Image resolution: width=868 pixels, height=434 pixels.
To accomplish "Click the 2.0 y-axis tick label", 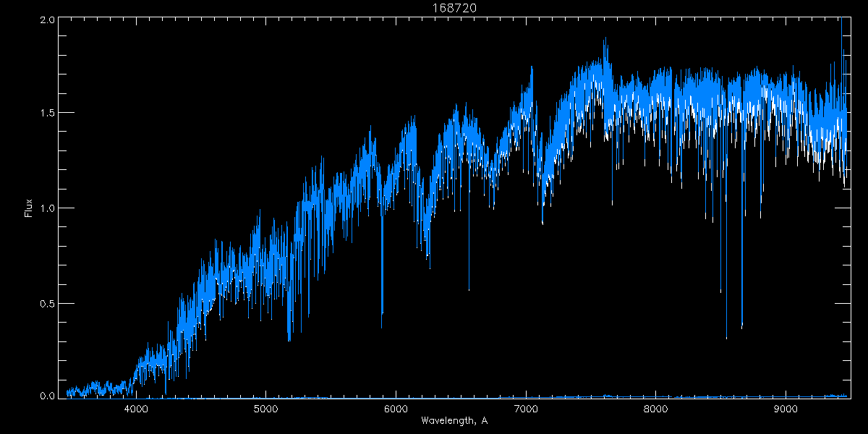I will coord(48,20).
